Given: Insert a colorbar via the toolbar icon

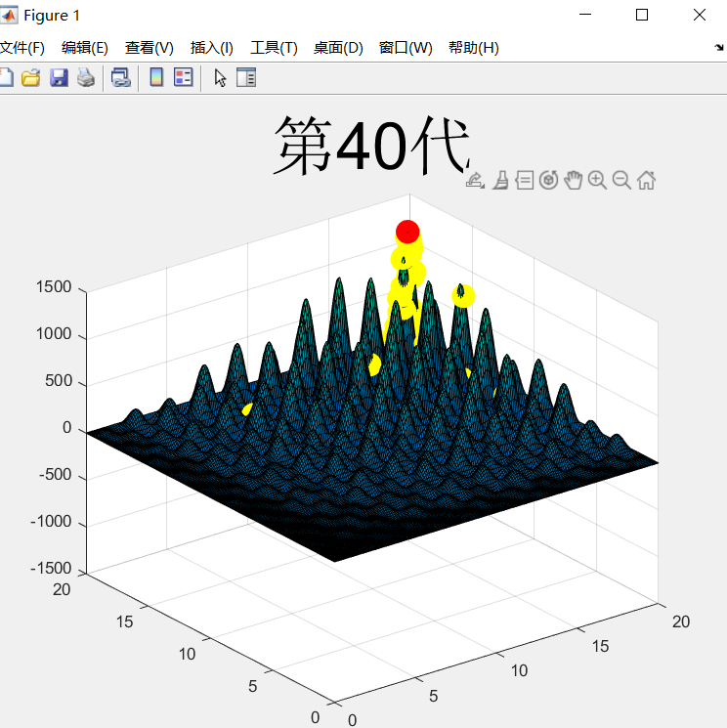Looking at the screenshot, I should [x=156, y=77].
